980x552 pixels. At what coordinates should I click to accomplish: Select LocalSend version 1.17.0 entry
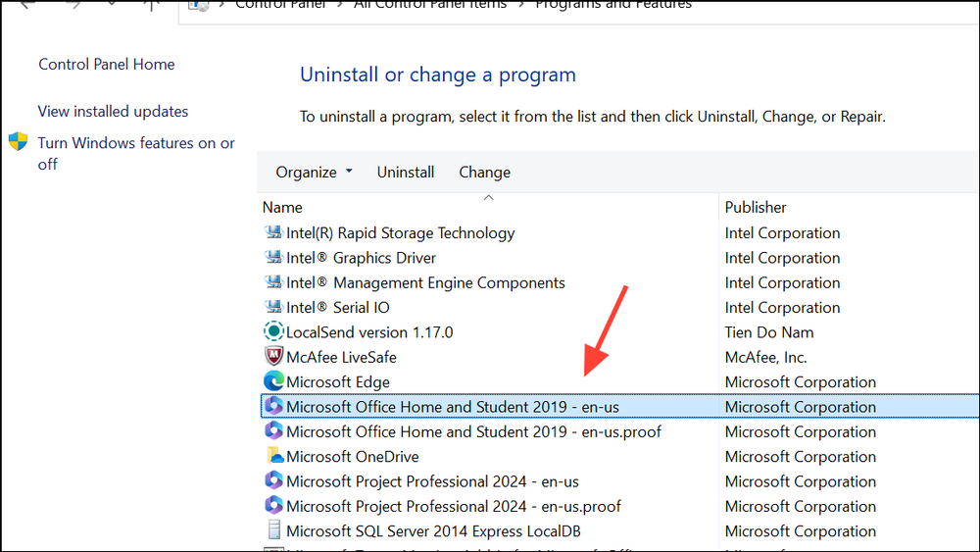369,332
